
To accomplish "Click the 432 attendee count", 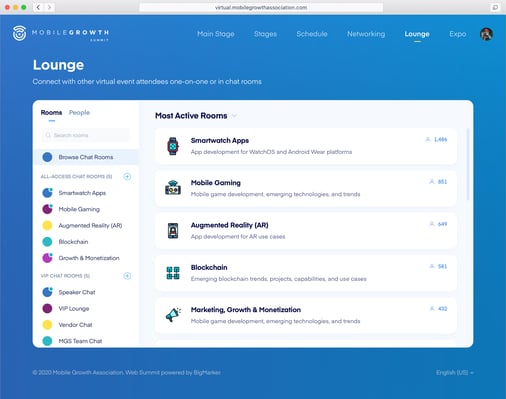I will [442, 309].
